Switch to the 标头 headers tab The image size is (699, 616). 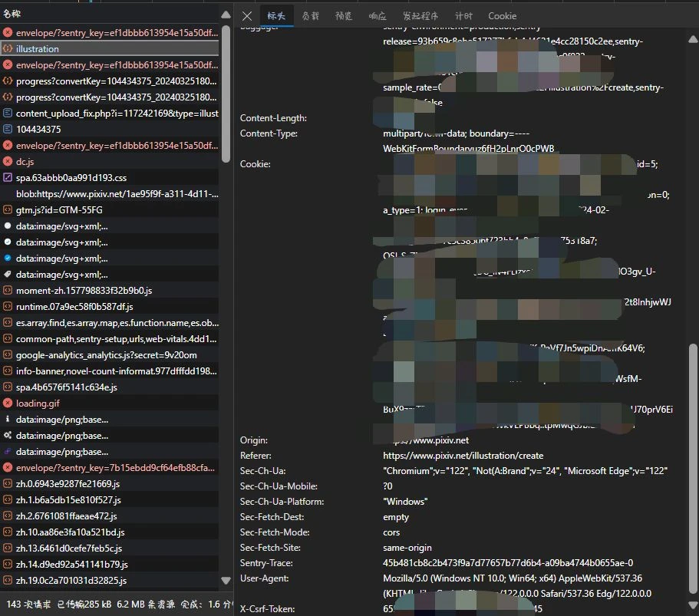click(276, 16)
